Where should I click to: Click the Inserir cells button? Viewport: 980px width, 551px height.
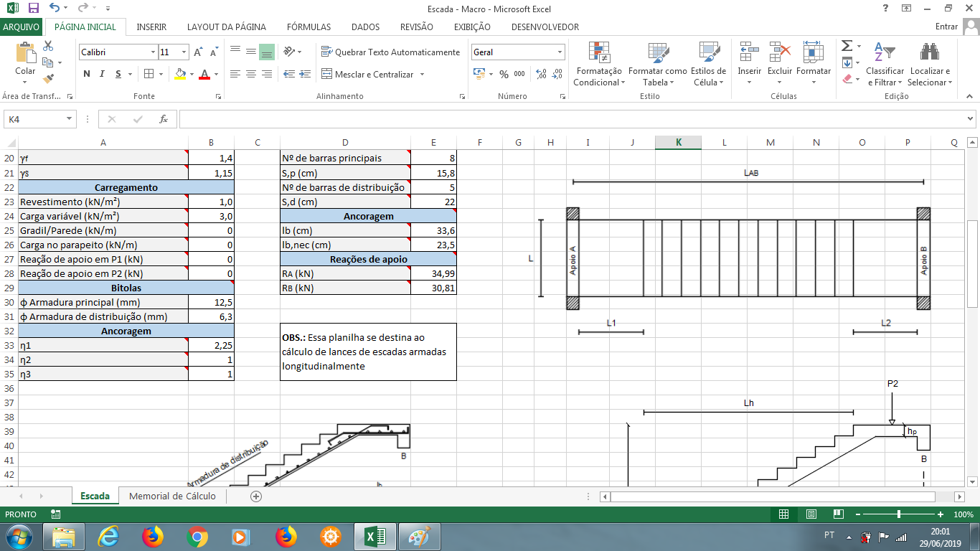click(x=750, y=65)
